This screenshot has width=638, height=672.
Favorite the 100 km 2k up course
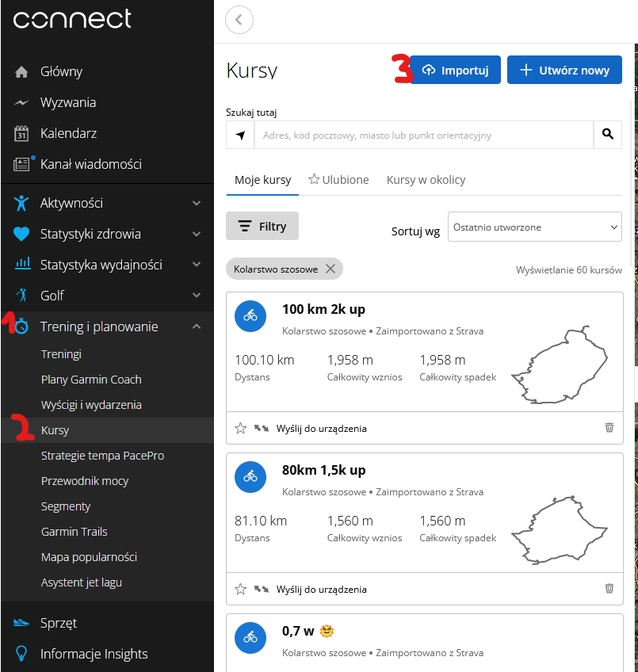(241, 429)
